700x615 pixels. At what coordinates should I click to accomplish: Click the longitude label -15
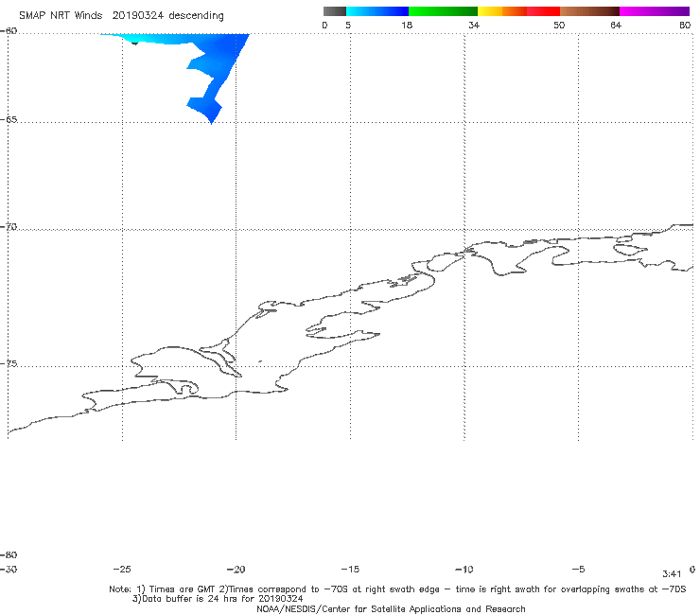(x=350, y=570)
